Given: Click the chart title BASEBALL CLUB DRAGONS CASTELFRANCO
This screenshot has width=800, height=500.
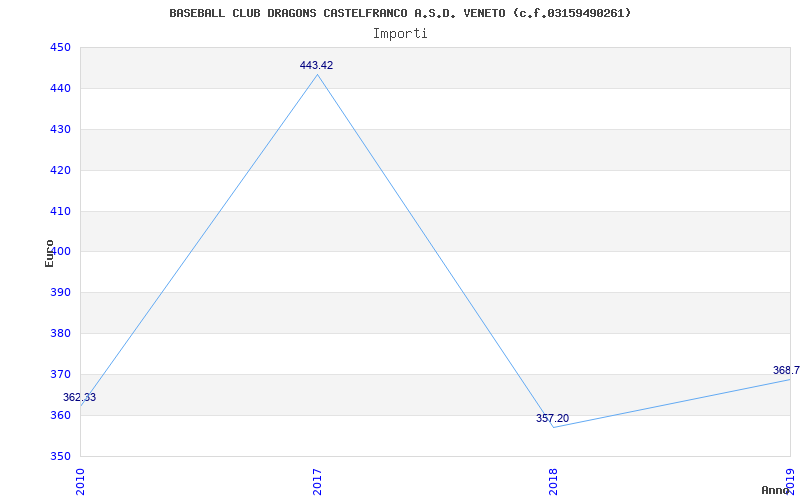Looking at the screenshot, I should coord(400,13).
